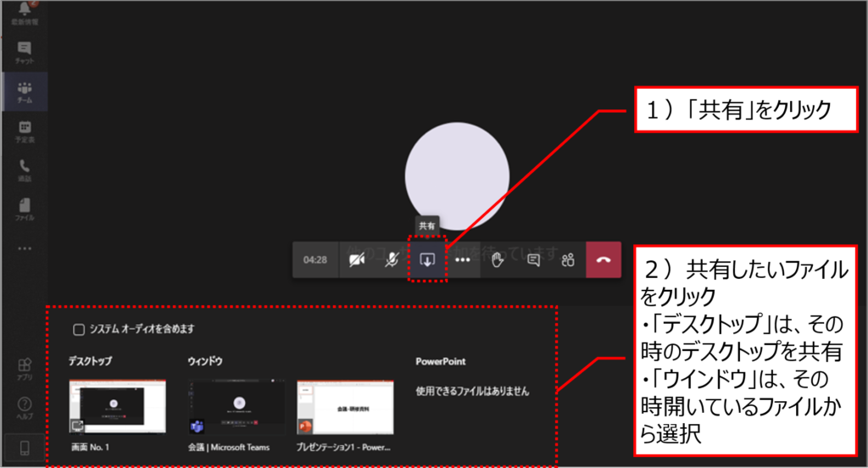Open Calls (通話) in sidebar
Screen dimensions: 868x468
[x=25, y=170]
